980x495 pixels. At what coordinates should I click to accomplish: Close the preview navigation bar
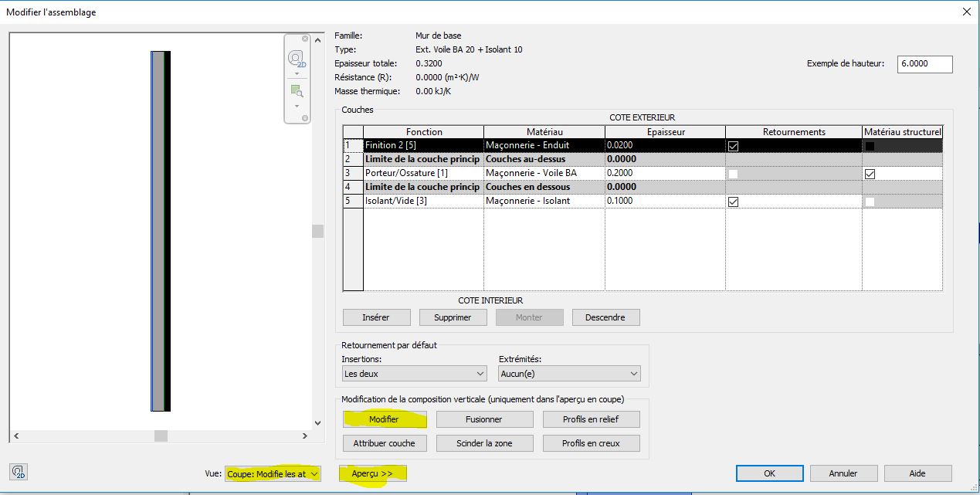(x=305, y=39)
